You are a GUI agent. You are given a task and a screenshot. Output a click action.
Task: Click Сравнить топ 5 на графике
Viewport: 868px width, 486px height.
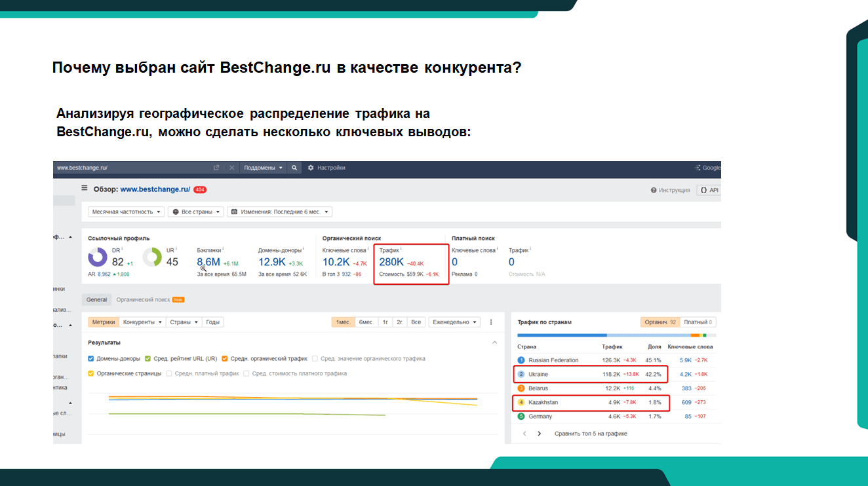pos(591,434)
